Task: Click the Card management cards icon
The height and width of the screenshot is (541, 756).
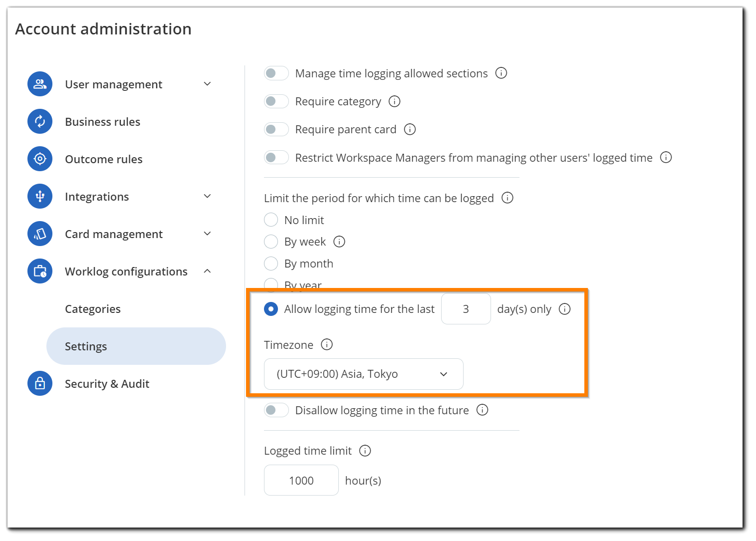Action: tap(40, 234)
